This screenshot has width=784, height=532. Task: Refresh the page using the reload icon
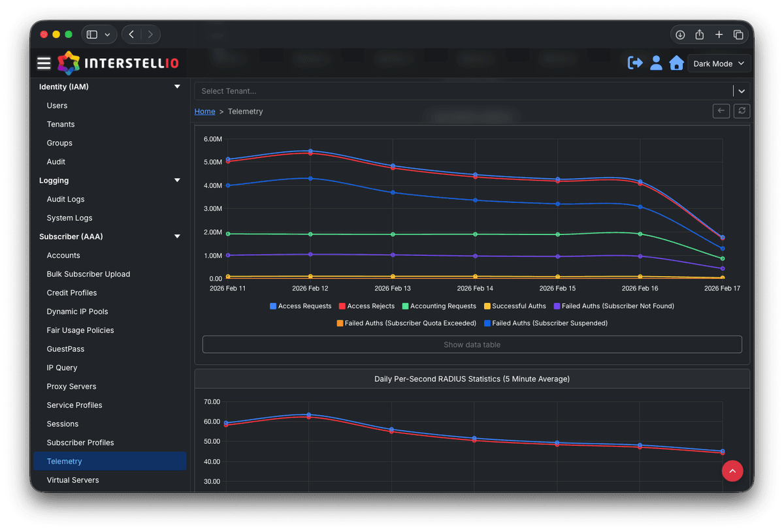point(742,111)
